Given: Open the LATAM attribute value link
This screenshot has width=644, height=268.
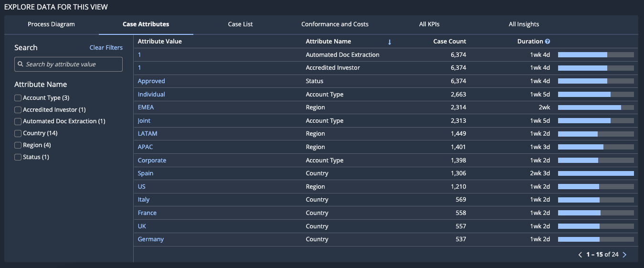Looking at the screenshot, I should tap(148, 134).
